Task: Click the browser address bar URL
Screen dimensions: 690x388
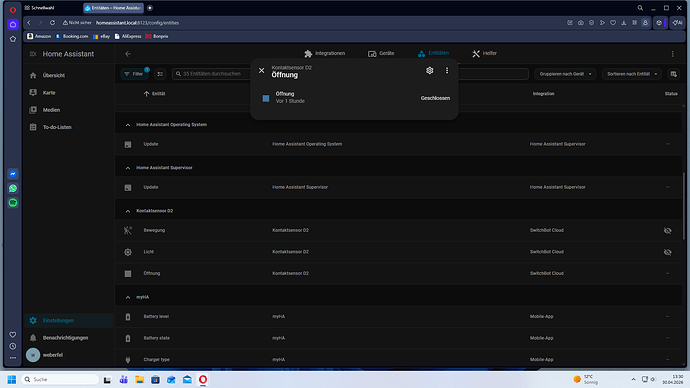Action: coord(137,23)
